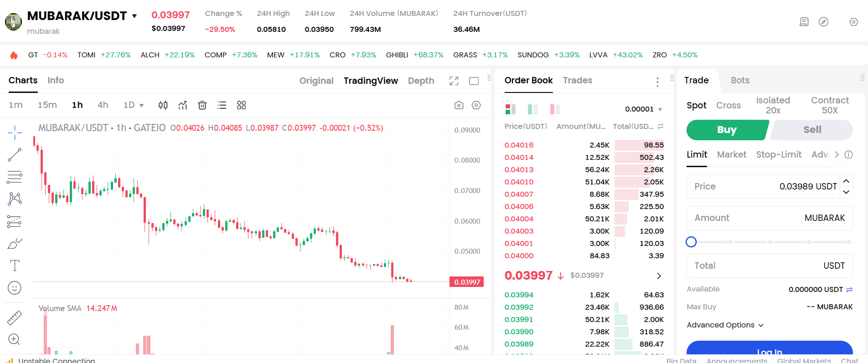This screenshot has width=868, height=363.
Task: Switch to the Info tab
Action: tap(56, 80)
